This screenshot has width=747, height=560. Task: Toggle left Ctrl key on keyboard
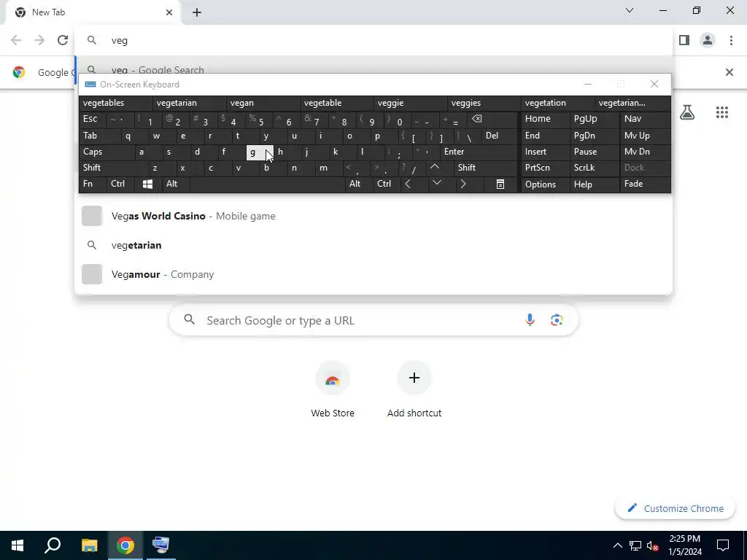(120, 184)
